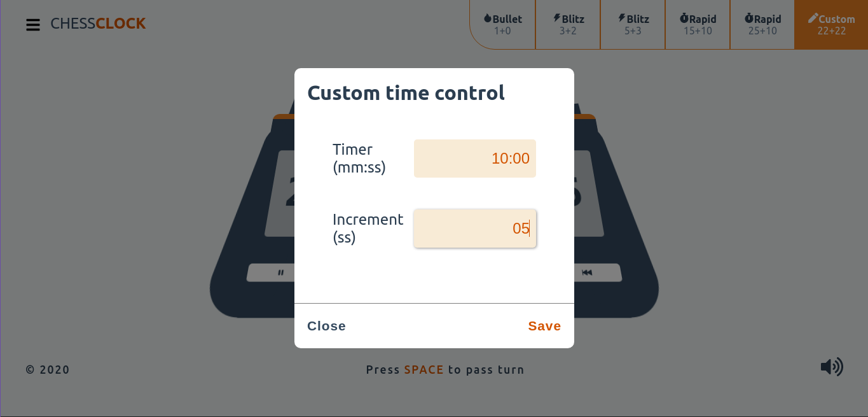
Task: Pick the Rapid 15+10 preset
Action: click(x=698, y=25)
